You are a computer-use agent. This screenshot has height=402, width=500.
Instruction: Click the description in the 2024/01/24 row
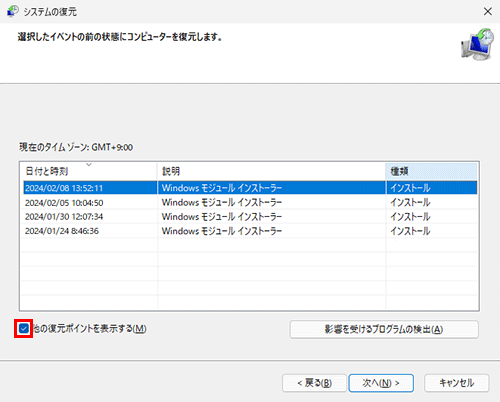(222, 231)
